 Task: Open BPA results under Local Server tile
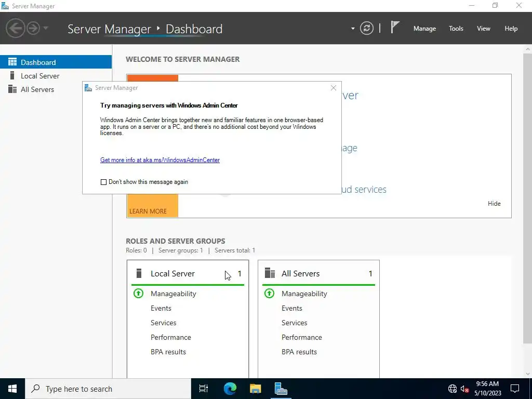pos(168,352)
